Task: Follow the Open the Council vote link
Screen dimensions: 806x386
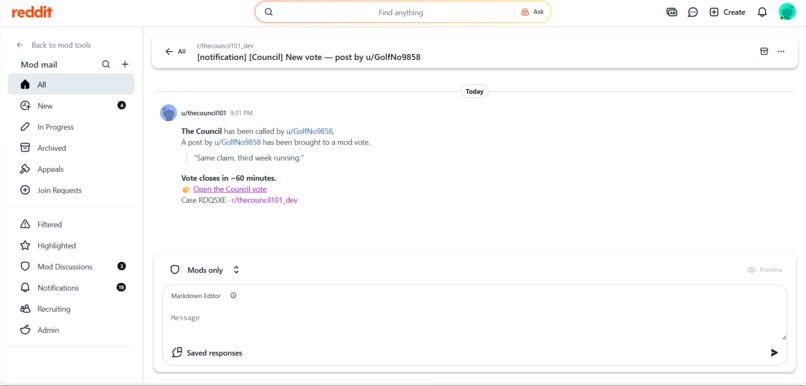Action: (230, 189)
